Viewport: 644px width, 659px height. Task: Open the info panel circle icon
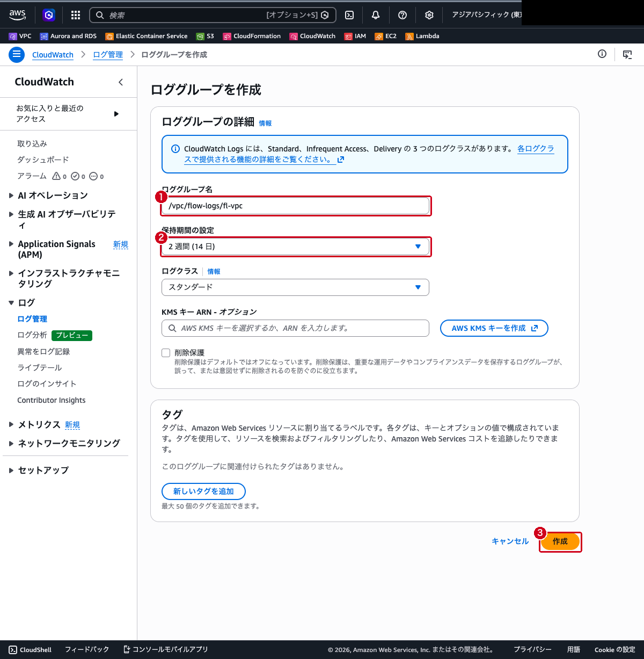coord(602,54)
